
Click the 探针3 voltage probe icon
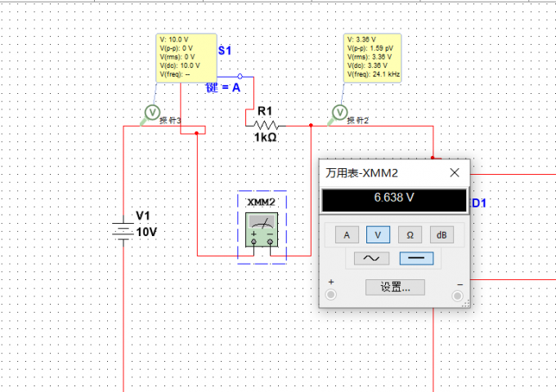pyautogui.click(x=152, y=114)
